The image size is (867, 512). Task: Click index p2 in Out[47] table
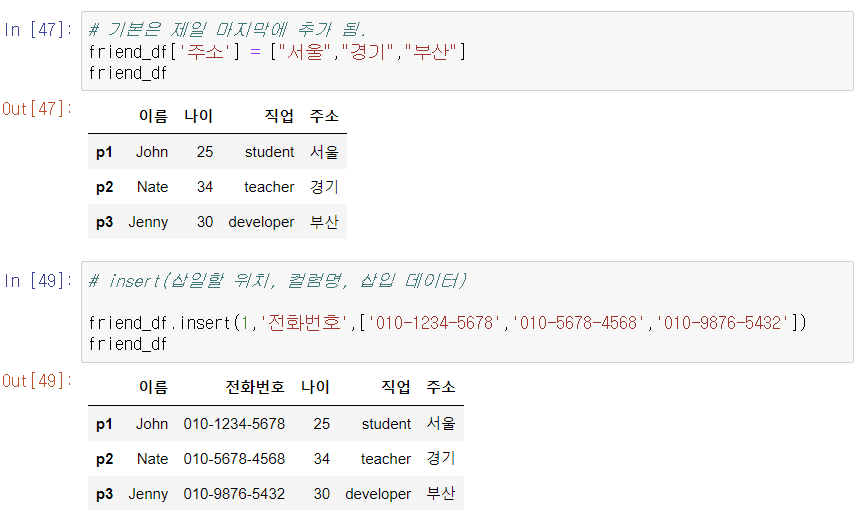[x=104, y=187]
